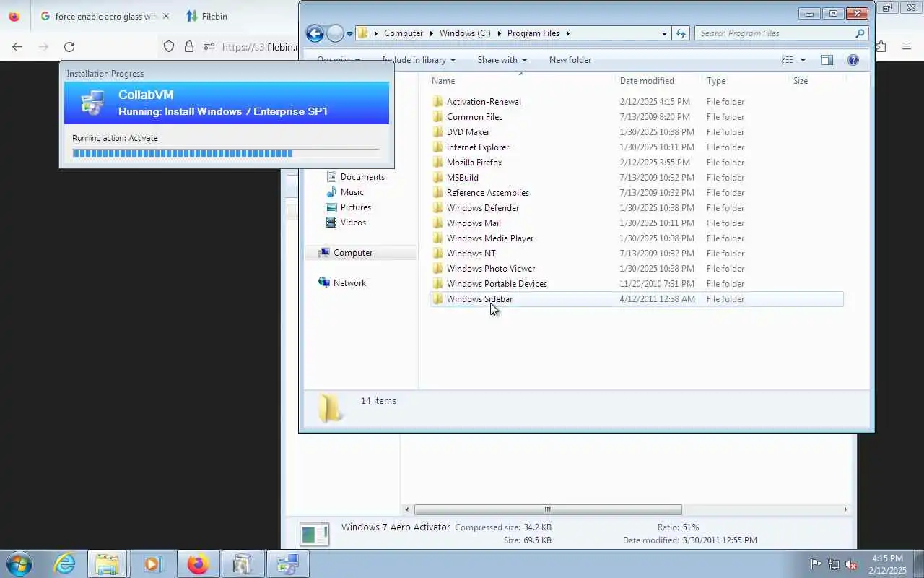Click the Explorer back navigation button
The height and width of the screenshot is (578, 924).
pos(315,33)
